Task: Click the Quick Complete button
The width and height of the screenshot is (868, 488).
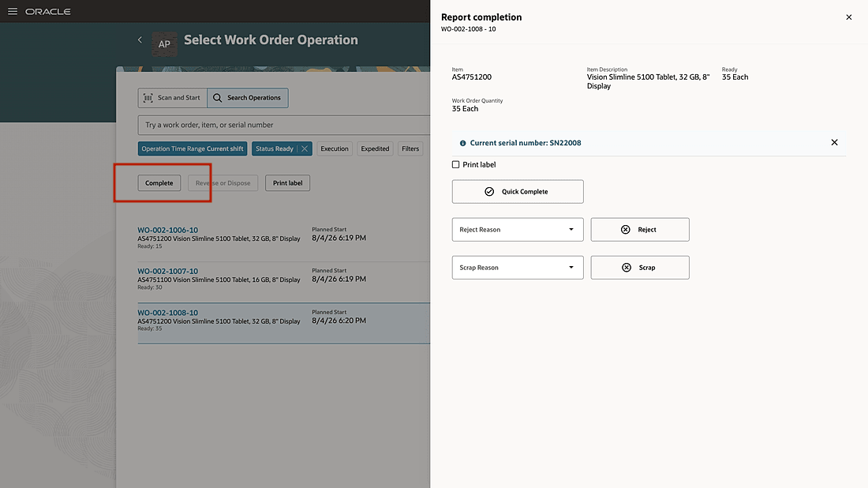Action: click(x=518, y=192)
